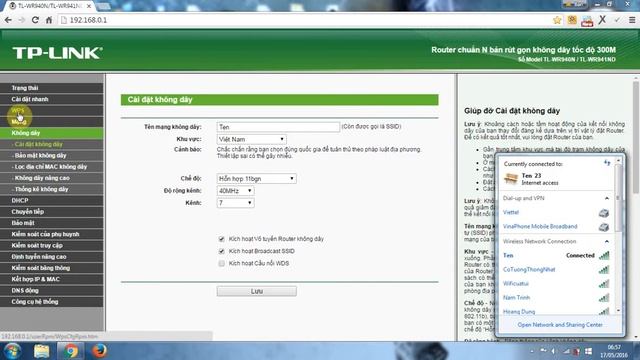Viewport: 640px width, 360px height.
Task: Launch Firefox from the taskbar
Action: (99, 351)
